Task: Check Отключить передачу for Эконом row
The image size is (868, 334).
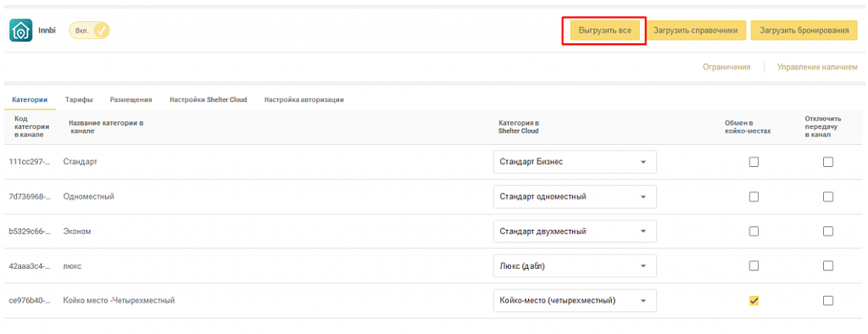Action: 827,231
